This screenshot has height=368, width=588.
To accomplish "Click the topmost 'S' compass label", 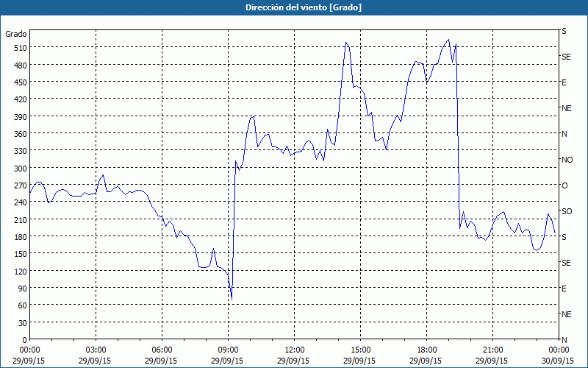I will (564, 31).
